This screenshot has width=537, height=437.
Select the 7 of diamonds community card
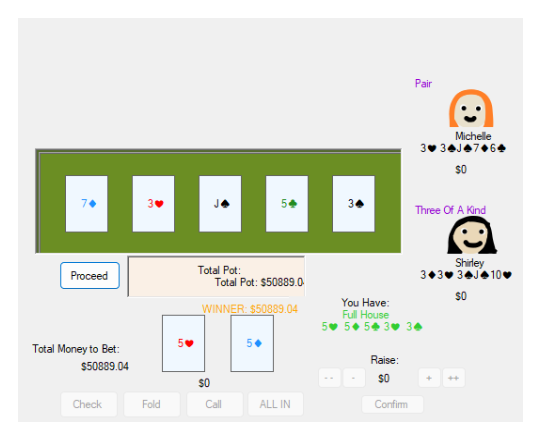pyautogui.click(x=87, y=204)
